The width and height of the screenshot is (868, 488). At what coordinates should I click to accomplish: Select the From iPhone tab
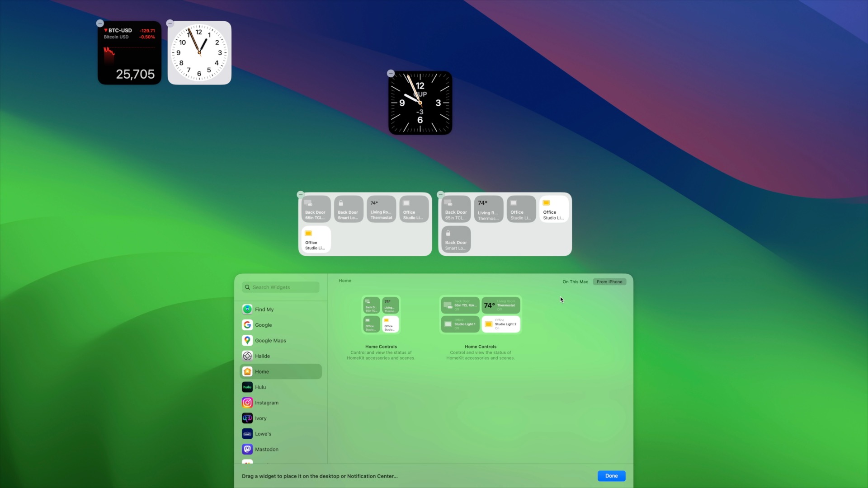pos(609,282)
